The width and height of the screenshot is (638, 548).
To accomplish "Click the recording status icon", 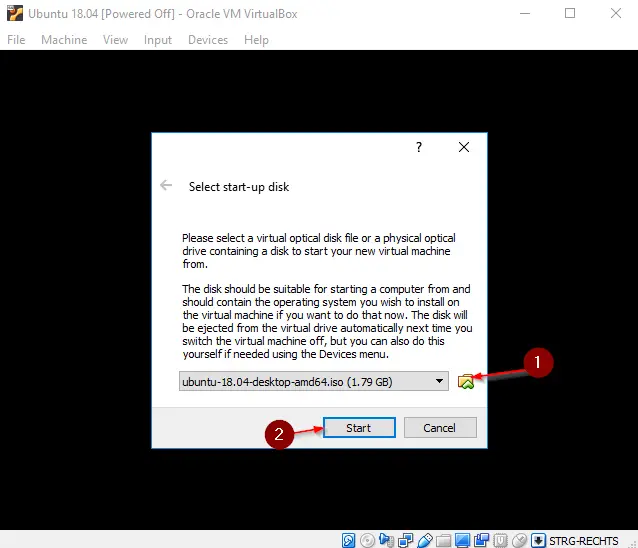I will click(482, 540).
